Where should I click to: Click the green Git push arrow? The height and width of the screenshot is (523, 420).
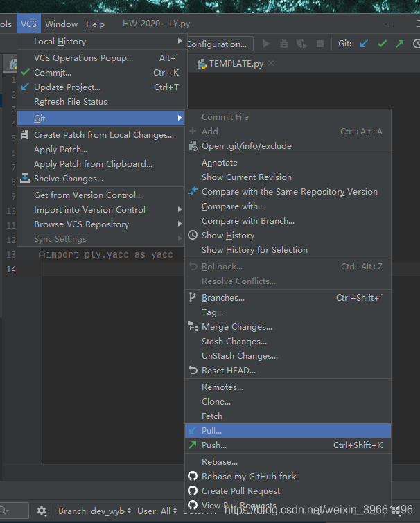399,44
